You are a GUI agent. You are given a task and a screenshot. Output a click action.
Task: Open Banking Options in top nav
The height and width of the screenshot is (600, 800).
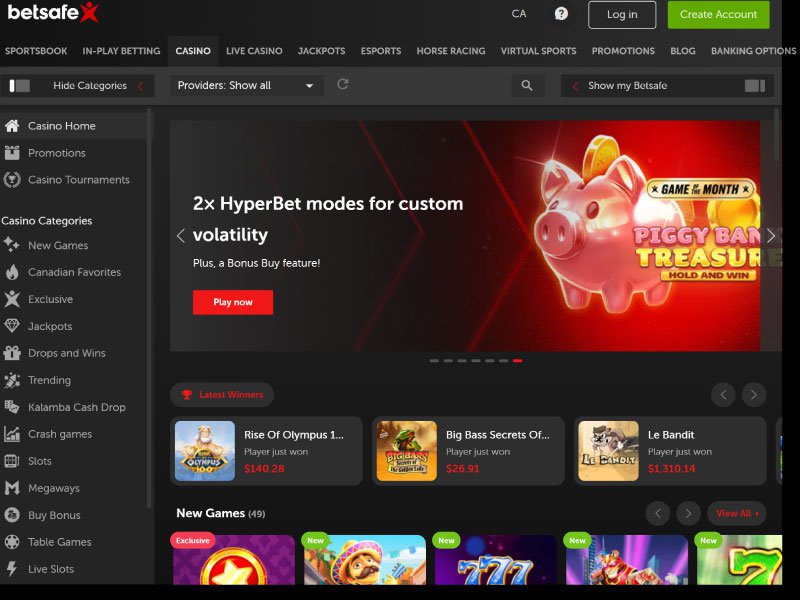(753, 51)
